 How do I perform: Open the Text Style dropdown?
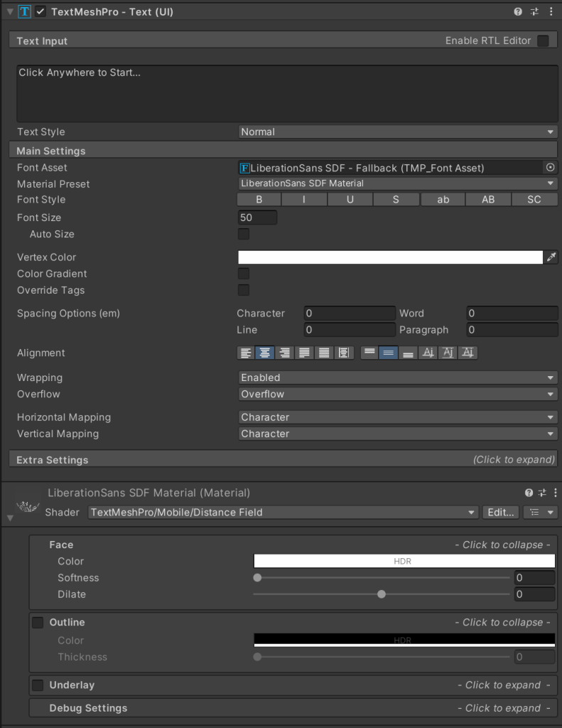coord(397,132)
